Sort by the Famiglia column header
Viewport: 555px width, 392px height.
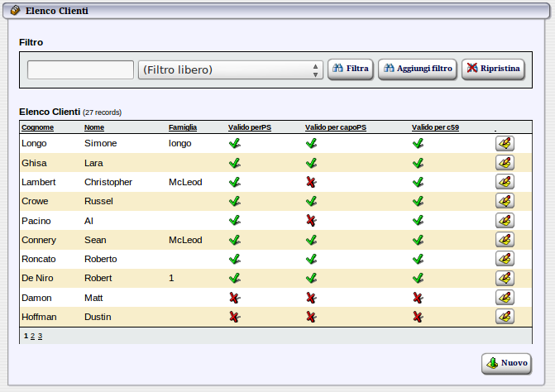183,127
